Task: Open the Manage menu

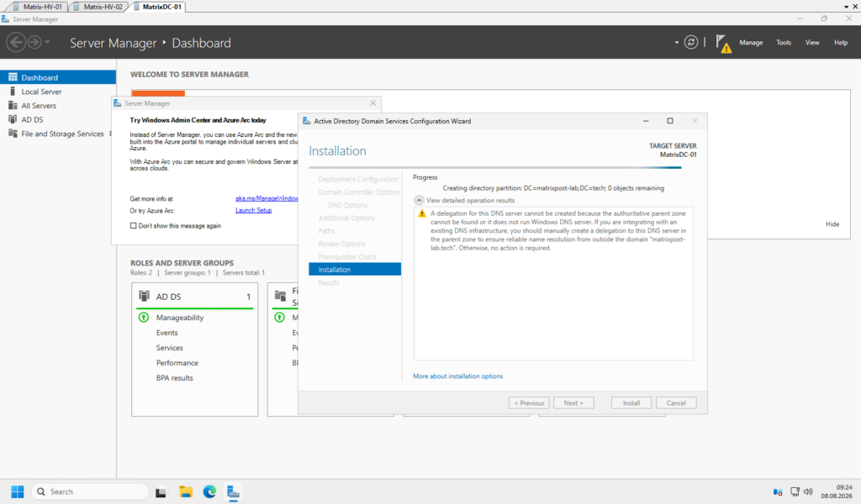Action: click(751, 42)
